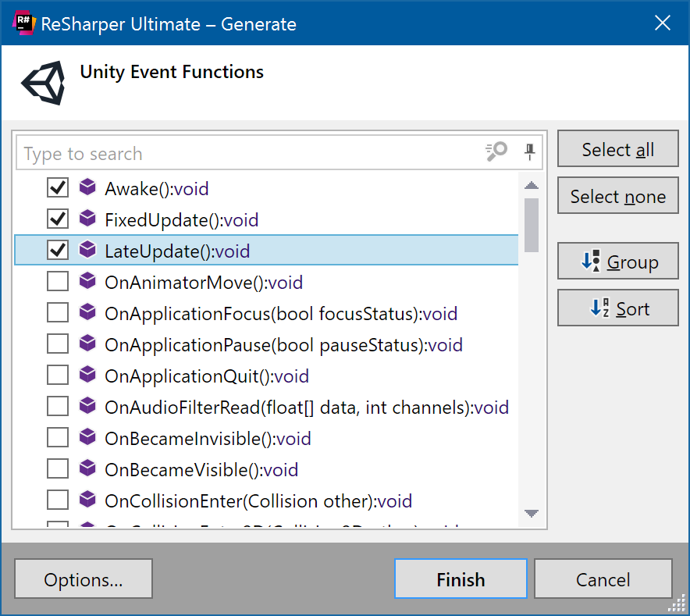Screen dimensions: 690x616
Task: Click the list scrollbar thumb
Action: [x=532, y=225]
